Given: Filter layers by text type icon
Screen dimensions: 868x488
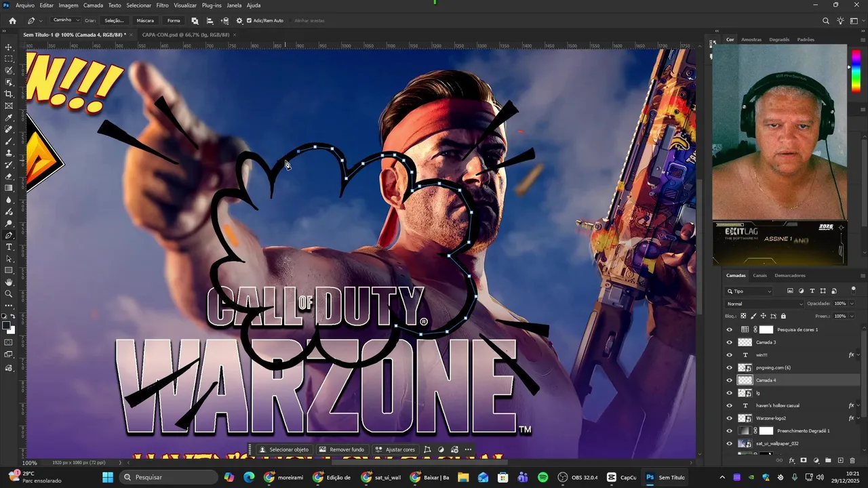Looking at the screenshot, I should [812, 291].
